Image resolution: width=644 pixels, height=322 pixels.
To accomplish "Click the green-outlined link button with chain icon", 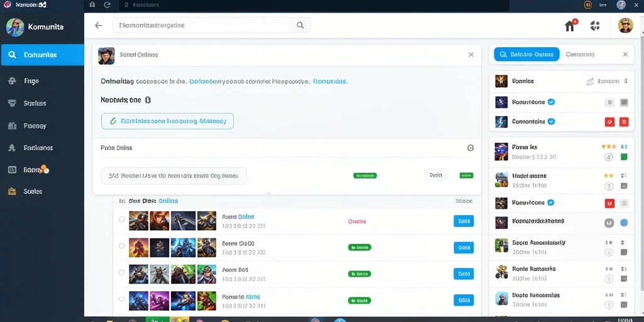I will [167, 121].
